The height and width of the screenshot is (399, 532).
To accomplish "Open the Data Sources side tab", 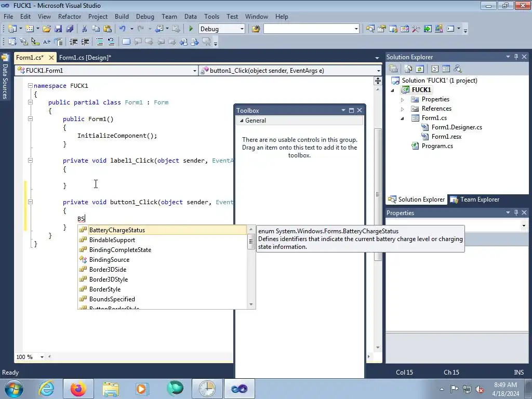I will pyautogui.click(x=5, y=77).
